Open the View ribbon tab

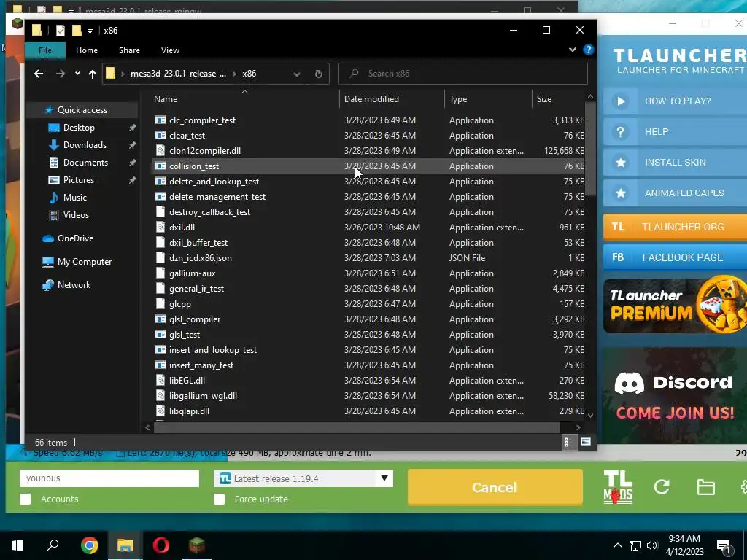tap(170, 50)
